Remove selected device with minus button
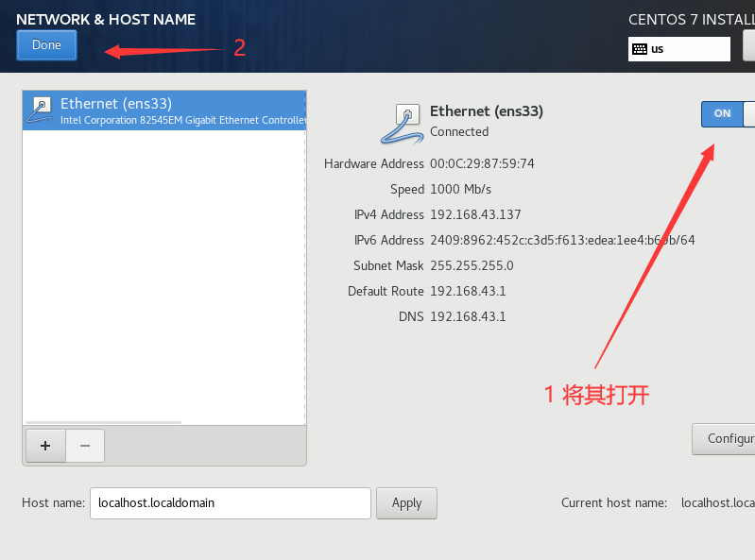The image size is (755, 560). coord(85,446)
